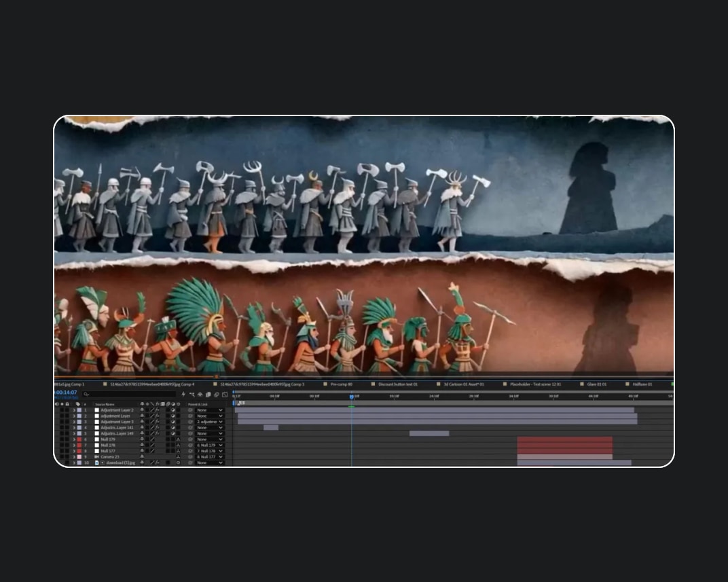
Task: Click the camera icon on Camera 23 layer
Action: [x=97, y=456]
